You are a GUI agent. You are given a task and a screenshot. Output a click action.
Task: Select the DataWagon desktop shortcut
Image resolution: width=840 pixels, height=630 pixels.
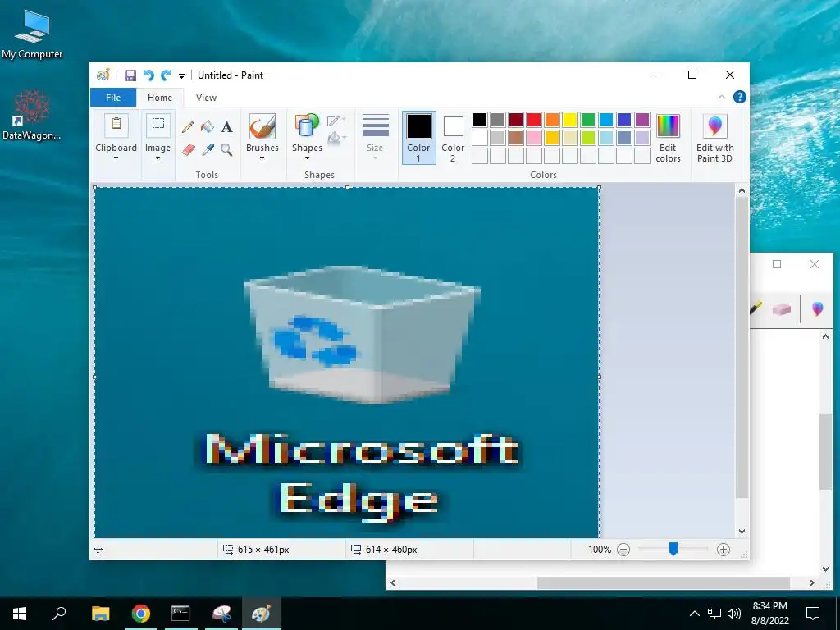(32, 115)
